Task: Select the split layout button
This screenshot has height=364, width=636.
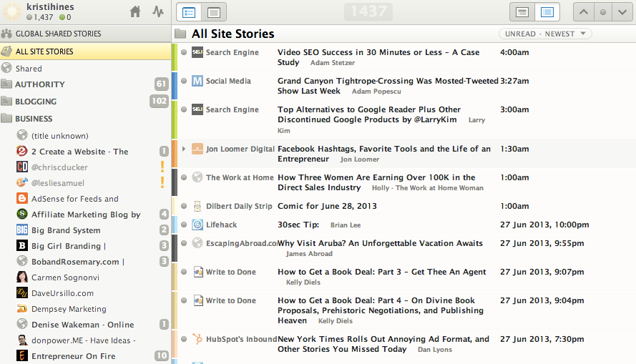Action: click(x=547, y=12)
